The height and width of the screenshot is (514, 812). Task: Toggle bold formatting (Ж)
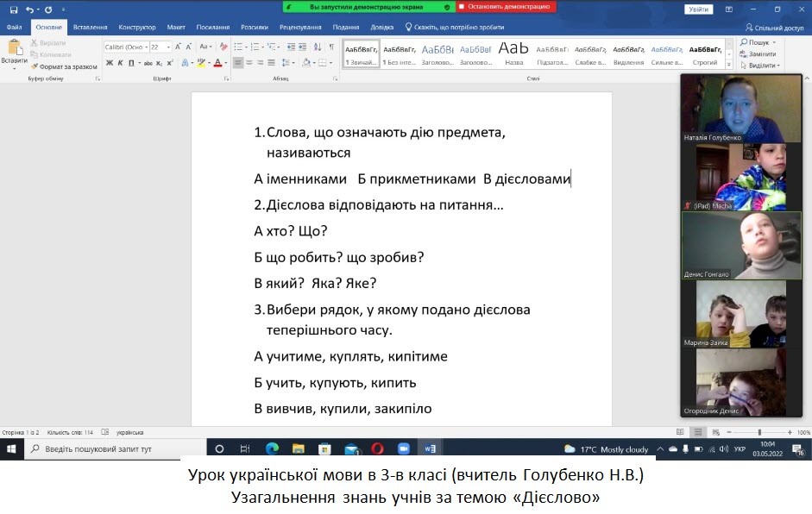110,63
